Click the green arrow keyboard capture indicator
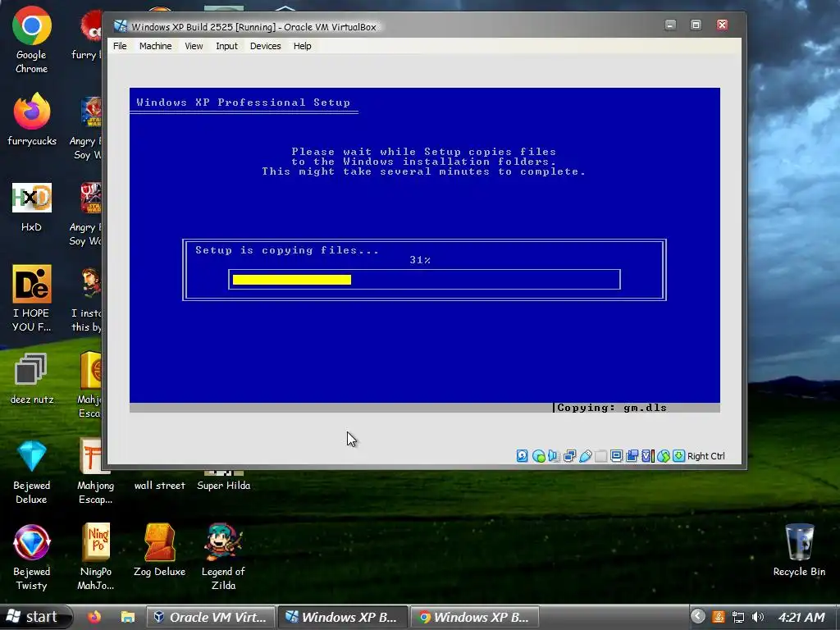This screenshot has height=630, width=840. [678, 456]
